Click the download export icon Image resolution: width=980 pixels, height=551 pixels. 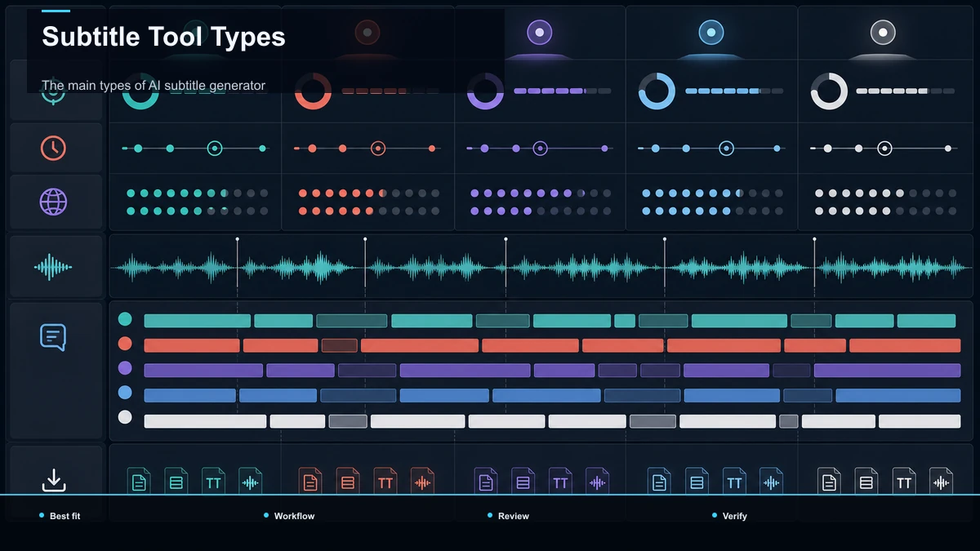(x=53, y=480)
